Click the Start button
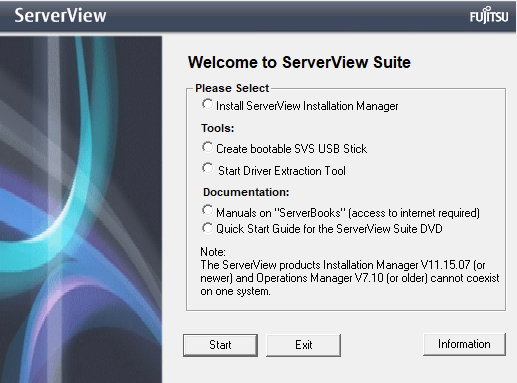Image resolution: width=517 pixels, height=383 pixels. 220,345
